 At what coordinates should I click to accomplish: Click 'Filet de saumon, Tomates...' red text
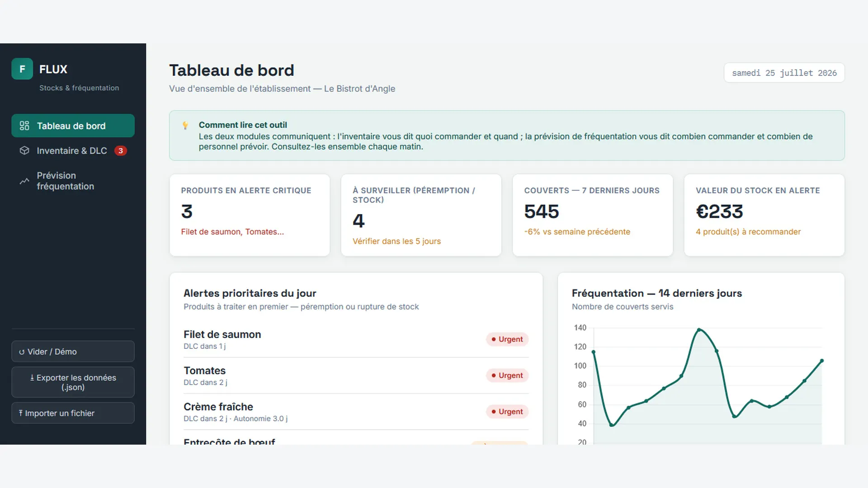point(232,232)
